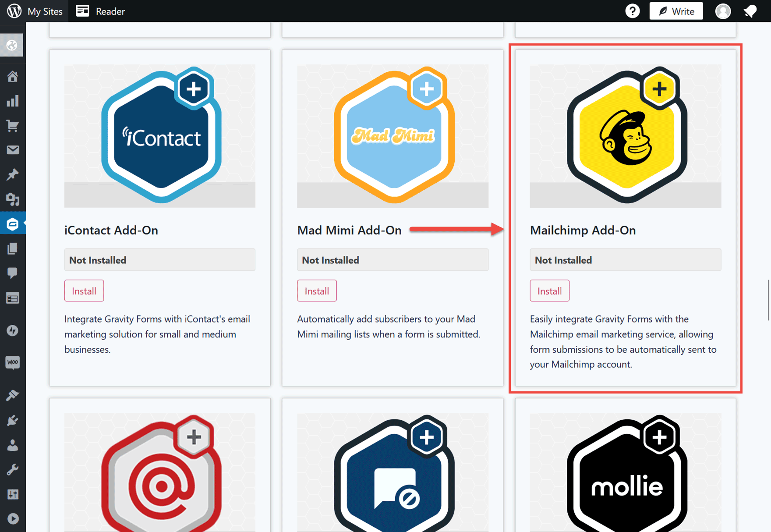This screenshot has height=532, width=771.
Task: Open Settings sliders icon
Action: coord(12,494)
